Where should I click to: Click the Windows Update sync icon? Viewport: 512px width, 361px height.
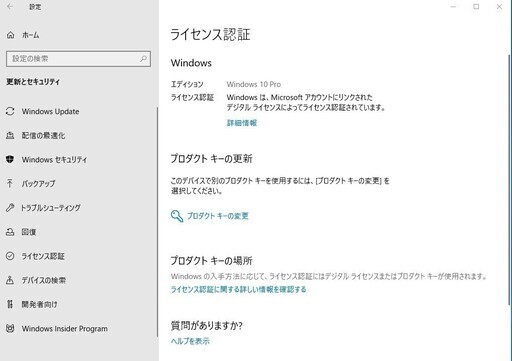[10, 111]
